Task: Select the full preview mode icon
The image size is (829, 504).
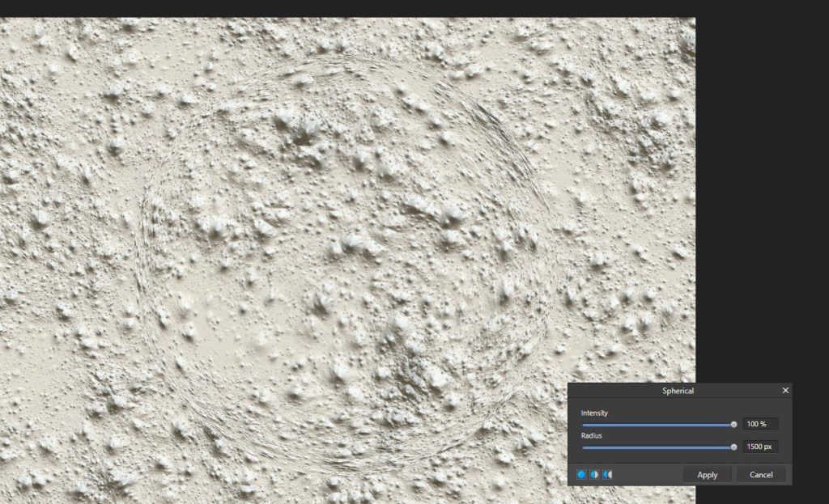Action: click(581, 475)
